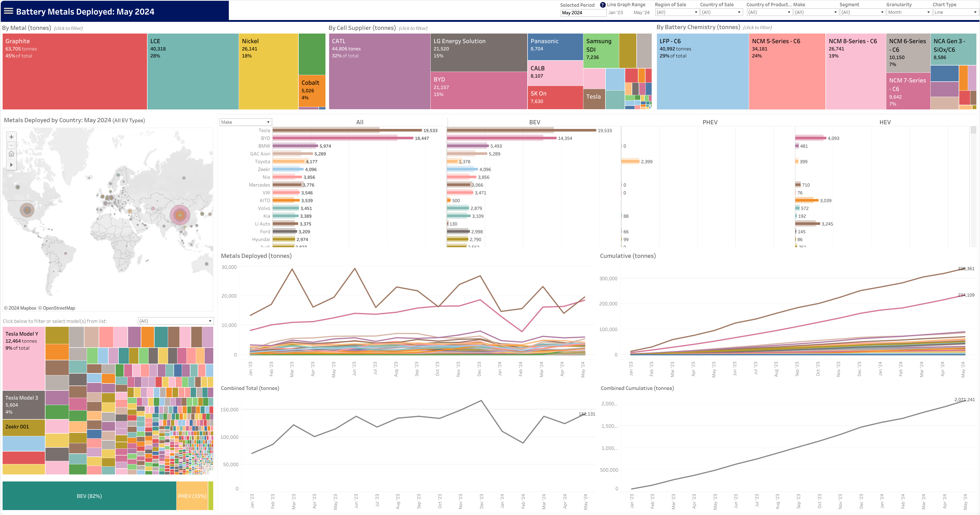
Task: Open the Segment filter dropdown
Action: (862, 12)
